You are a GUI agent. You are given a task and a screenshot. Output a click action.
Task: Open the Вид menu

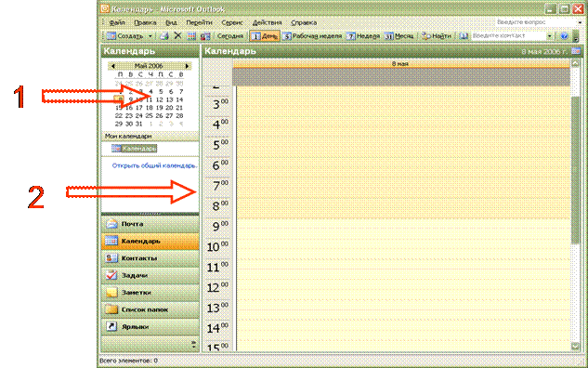[x=171, y=22]
